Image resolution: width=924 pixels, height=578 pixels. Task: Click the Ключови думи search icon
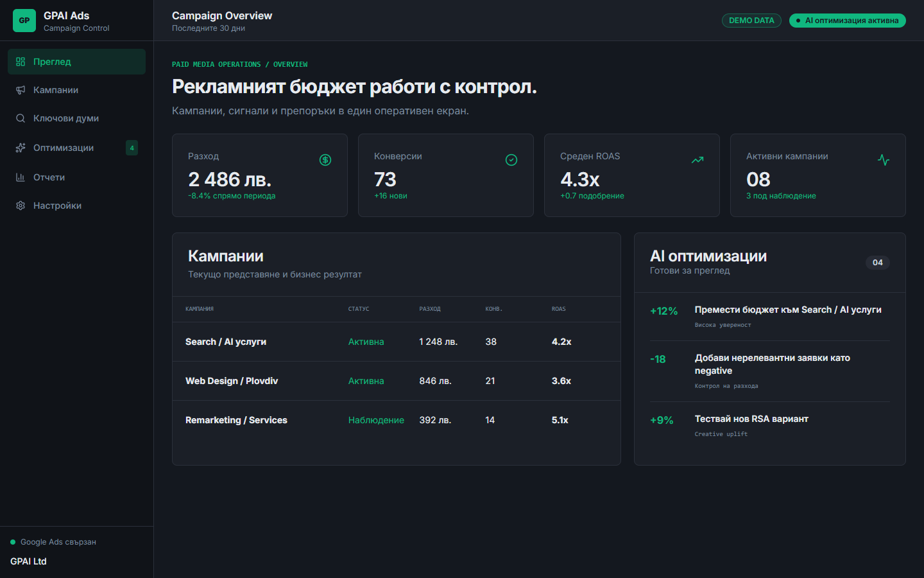point(21,118)
